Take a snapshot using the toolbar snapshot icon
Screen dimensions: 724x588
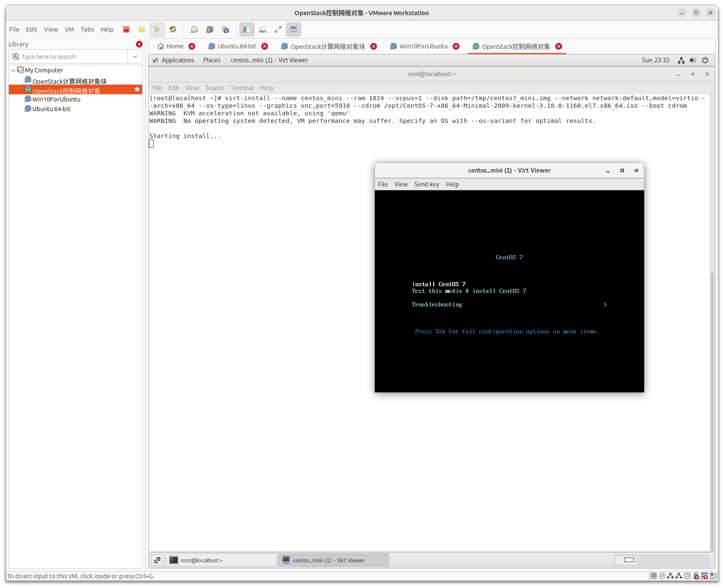pos(194,29)
